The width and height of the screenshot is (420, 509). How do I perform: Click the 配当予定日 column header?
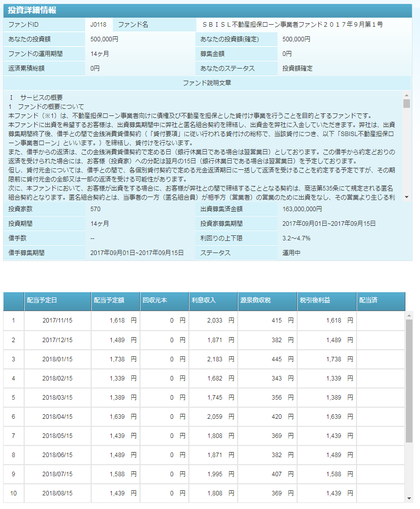tap(57, 301)
